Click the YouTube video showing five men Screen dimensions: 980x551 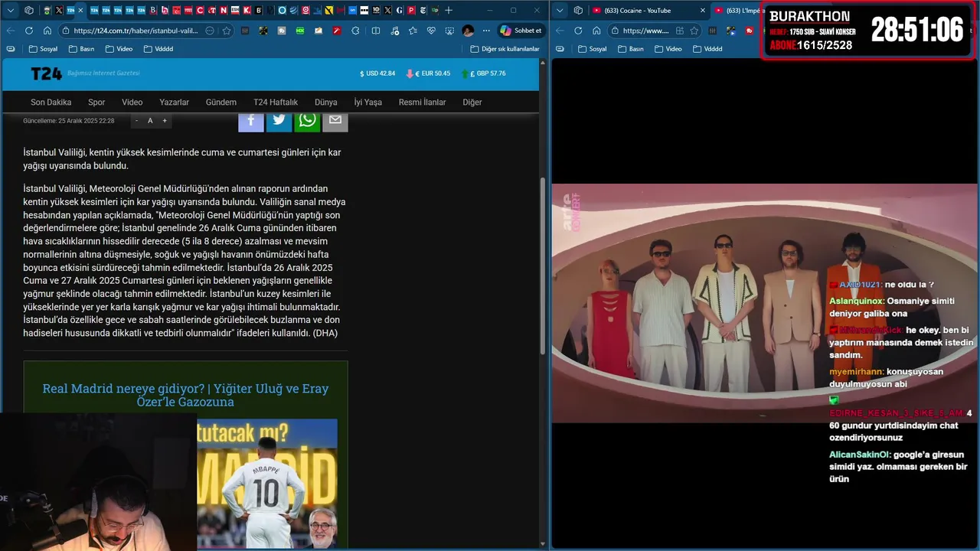764,303
